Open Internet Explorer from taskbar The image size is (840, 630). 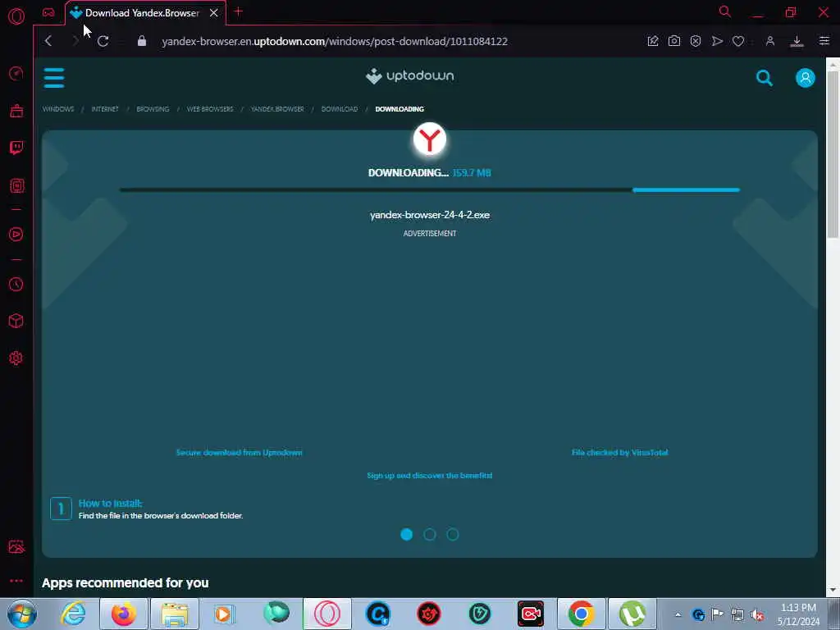point(73,614)
